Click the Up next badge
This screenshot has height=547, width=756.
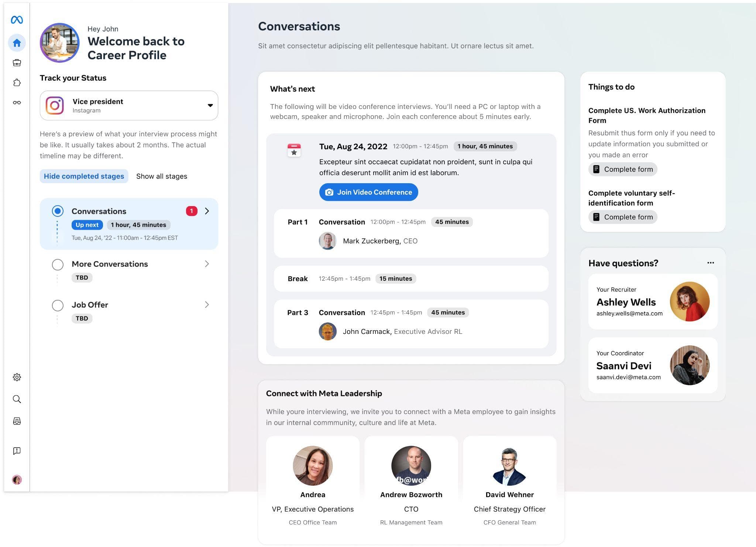pyautogui.click(x=87, y=225)
